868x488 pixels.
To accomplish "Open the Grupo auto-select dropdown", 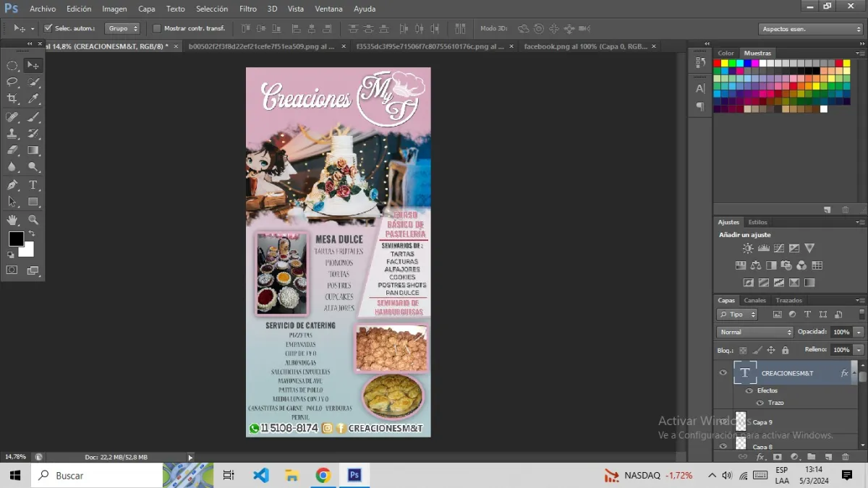I will pos(122,28).
